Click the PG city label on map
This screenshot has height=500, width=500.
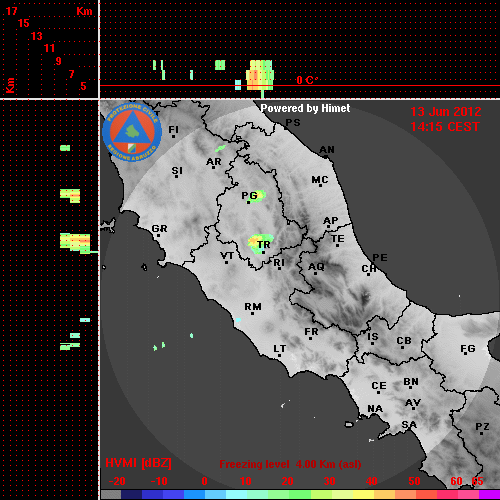(249, 195)
